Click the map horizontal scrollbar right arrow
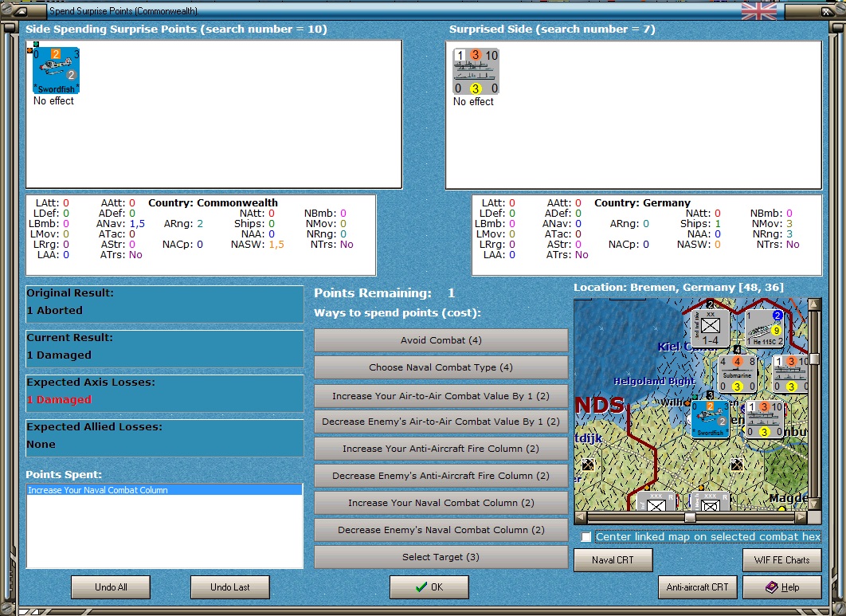Screen dimensions: 846x616 801,517
